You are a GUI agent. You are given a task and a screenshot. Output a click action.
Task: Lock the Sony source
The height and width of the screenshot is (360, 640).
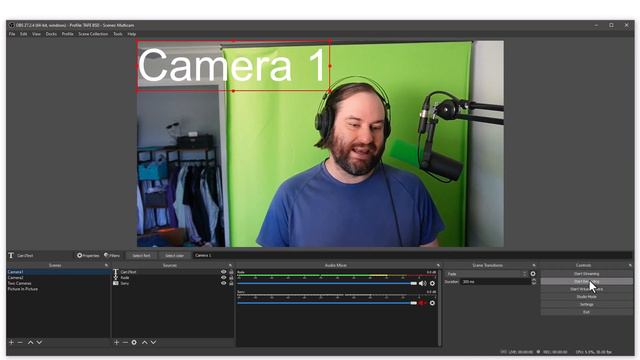(231, 283)
